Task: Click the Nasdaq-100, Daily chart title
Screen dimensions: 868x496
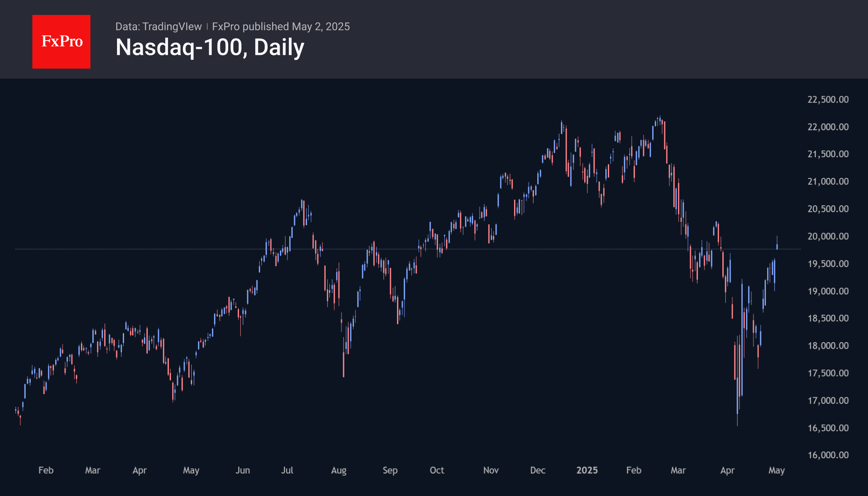Action: [210, 47]
